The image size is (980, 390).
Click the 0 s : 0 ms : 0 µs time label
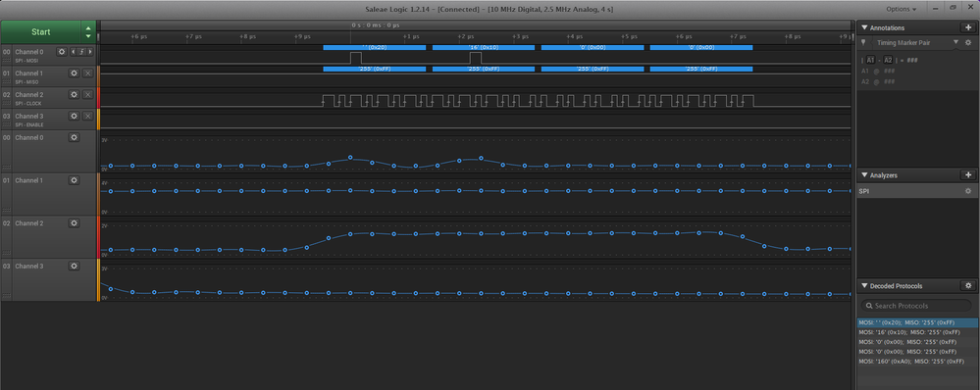[375, 24]
